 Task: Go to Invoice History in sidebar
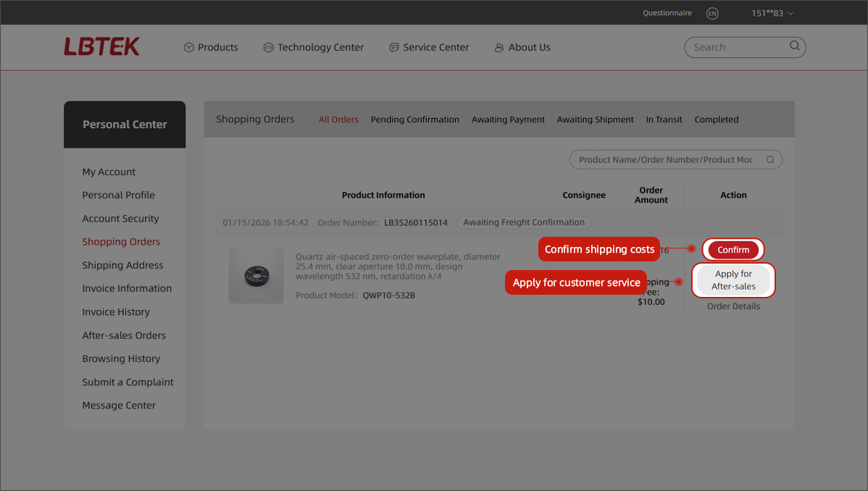[116, 312]
